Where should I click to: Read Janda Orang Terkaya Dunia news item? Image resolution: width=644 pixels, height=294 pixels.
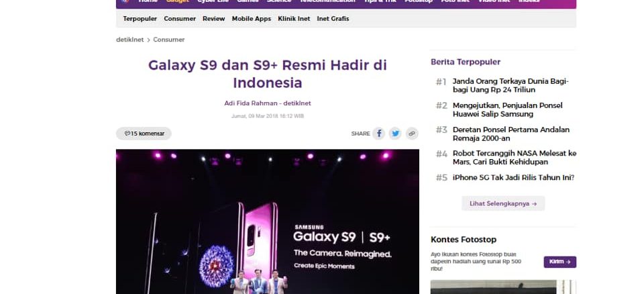click(x=511, y=85)
